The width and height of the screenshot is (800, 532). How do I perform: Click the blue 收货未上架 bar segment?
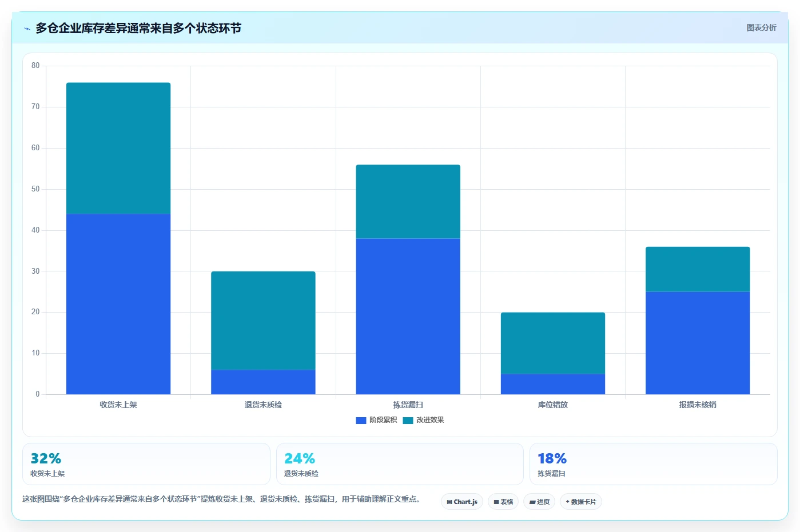point(118,304)
